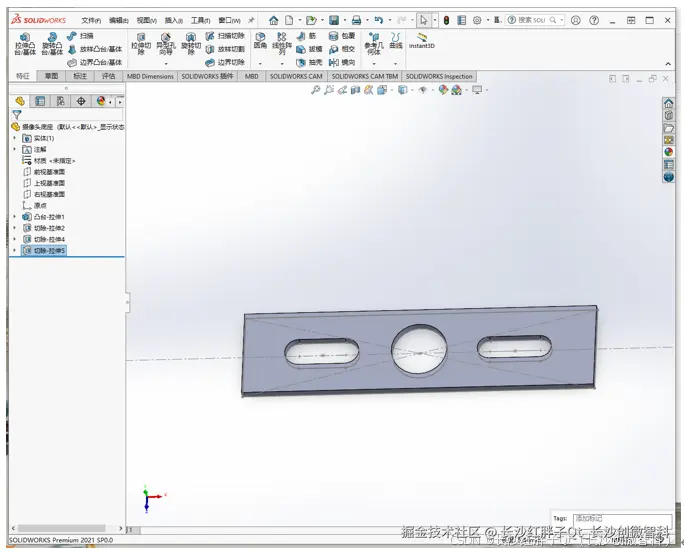Choose the 筋 rib tool
The image size is (684, 554).
pyautogui.click(x=306, y=36)
